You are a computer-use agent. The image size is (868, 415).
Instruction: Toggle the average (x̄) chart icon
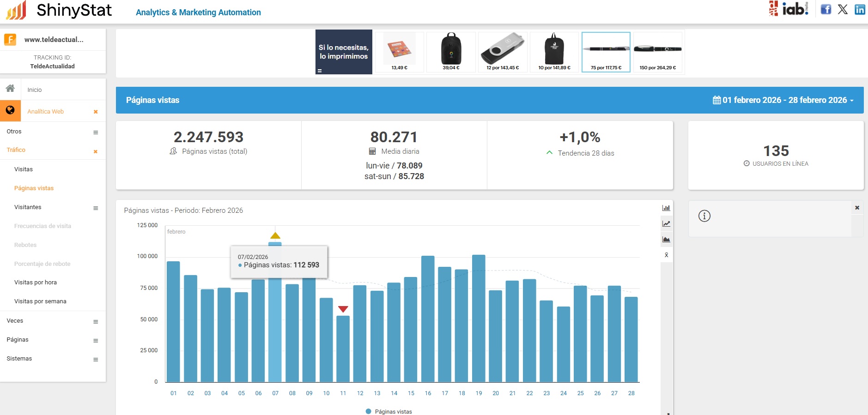[666, 255]
